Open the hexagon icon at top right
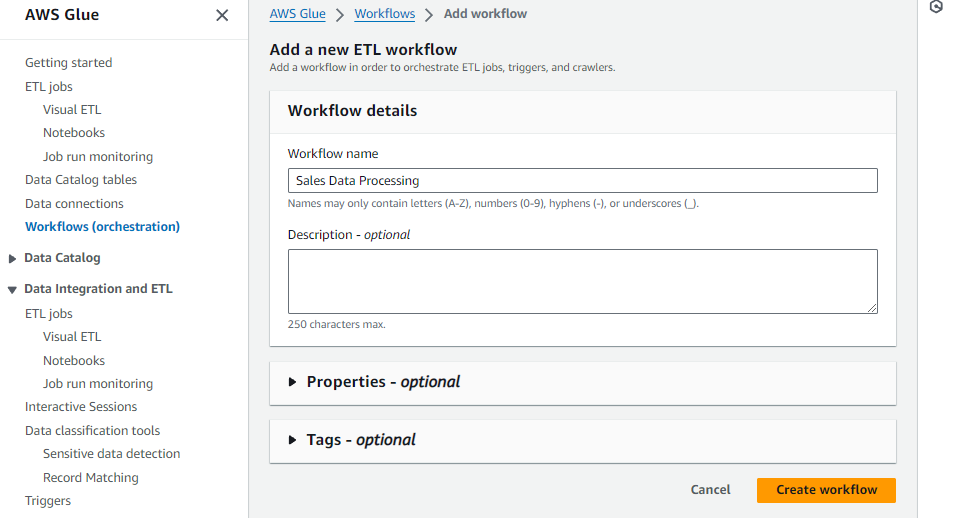 pos(936,7)
